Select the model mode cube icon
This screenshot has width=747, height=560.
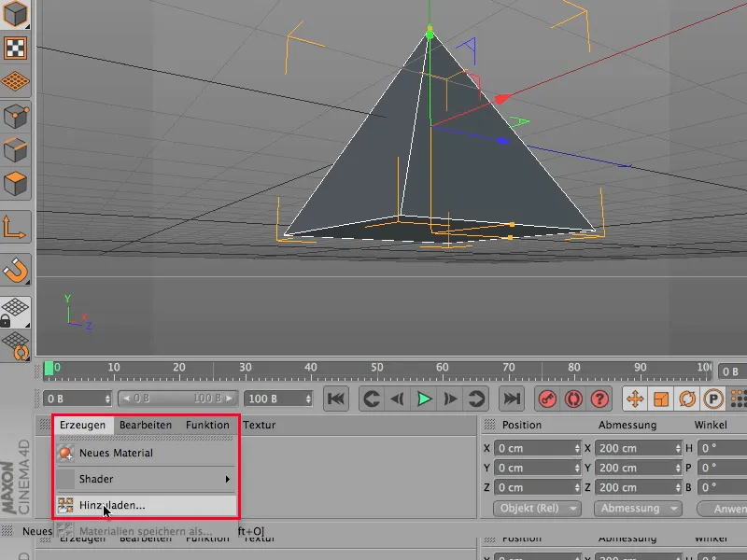coord(15,14)
